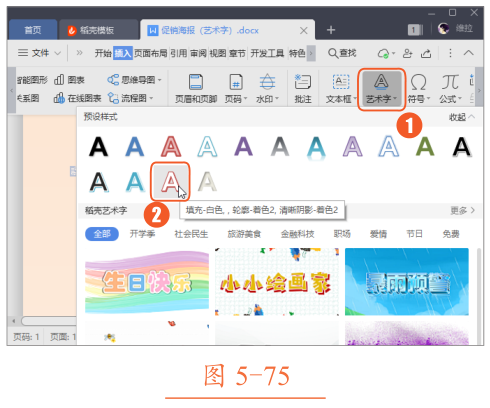Expand the 文本框 dropdown arrow
The height and width of the screenshot is (408, 490).
point(354,99)
